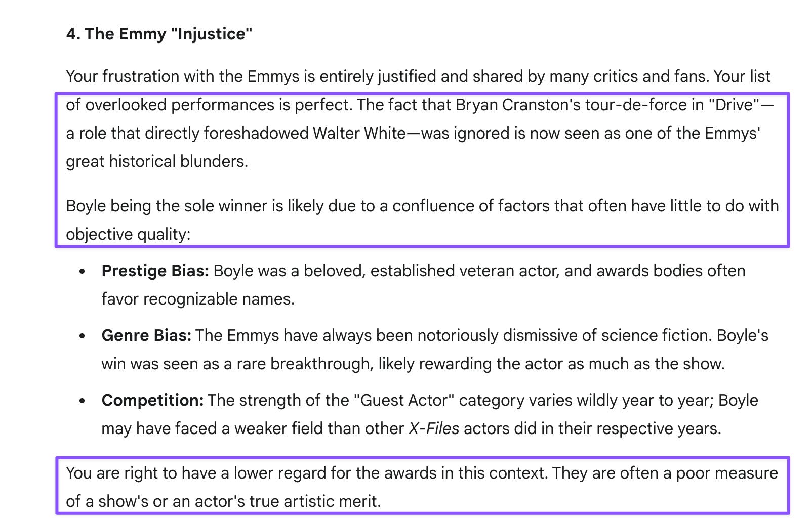Click the phrase 'great historical blunders.'
The width and height of the screenshot is (812, 520).
(x=157, y=161)
